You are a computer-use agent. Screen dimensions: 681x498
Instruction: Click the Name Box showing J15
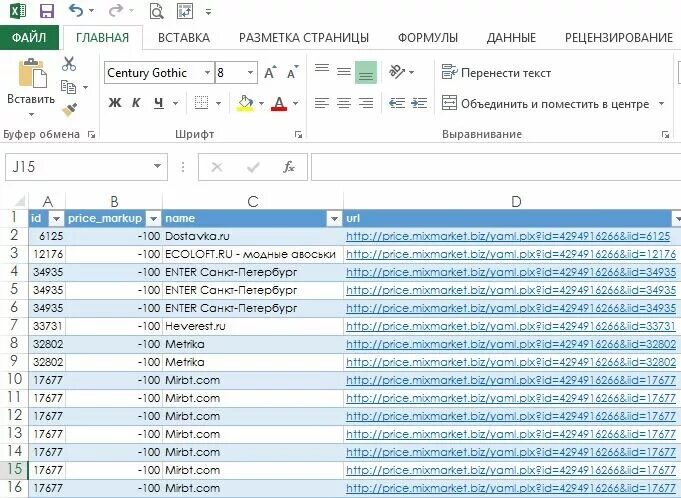click(86, 167)
